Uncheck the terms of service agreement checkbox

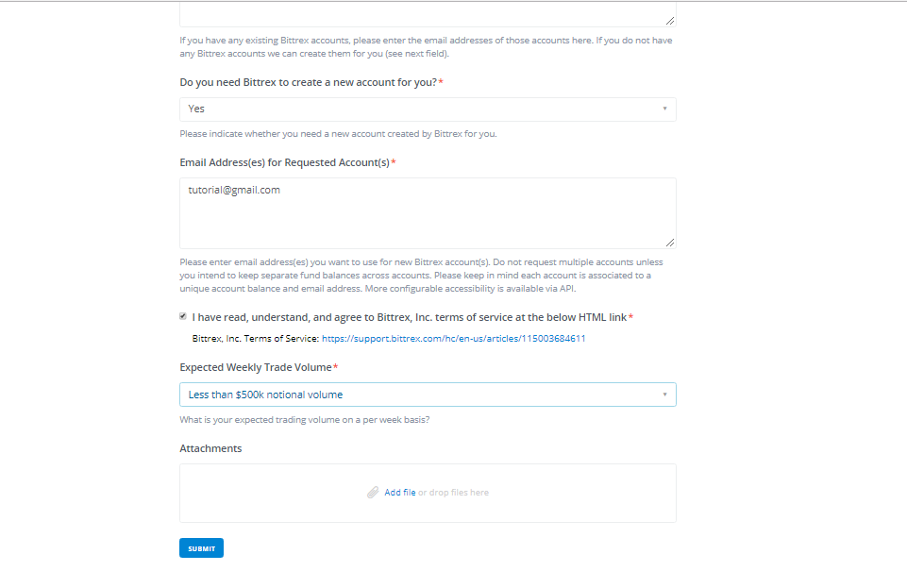coord(183,317)
